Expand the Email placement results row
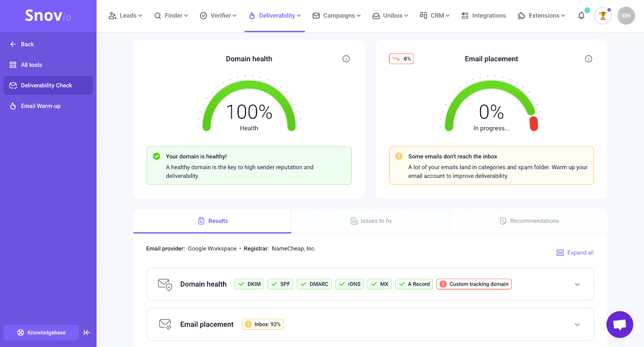The height and width of the screenshot is (347, 644). 577,324
